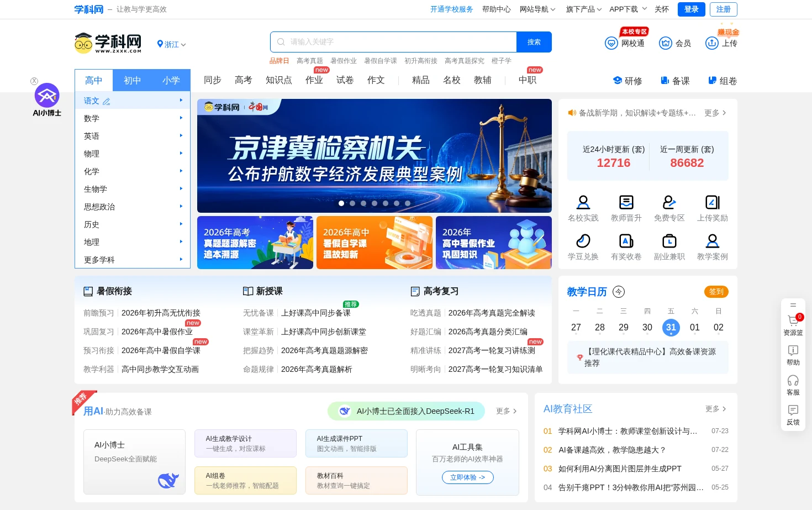Click the edit pencil next to 语文
The width and height of the screenshot is (812, 510).
pyautogui.click(x=107, y=101)
